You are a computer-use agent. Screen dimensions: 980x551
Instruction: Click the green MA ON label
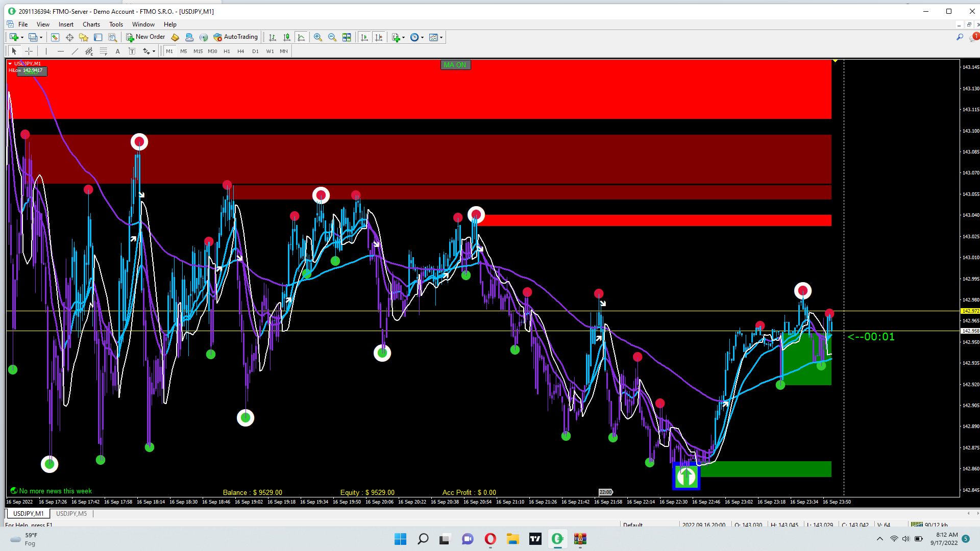click(455, 65)
